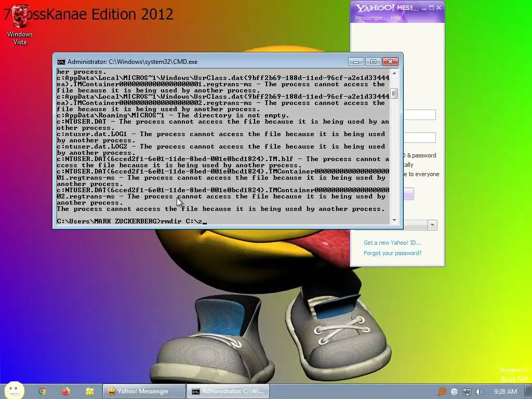This screenshot has width=532, height=399.
Task: Click the Yahoo smiley tray icon
Action: 455,392
